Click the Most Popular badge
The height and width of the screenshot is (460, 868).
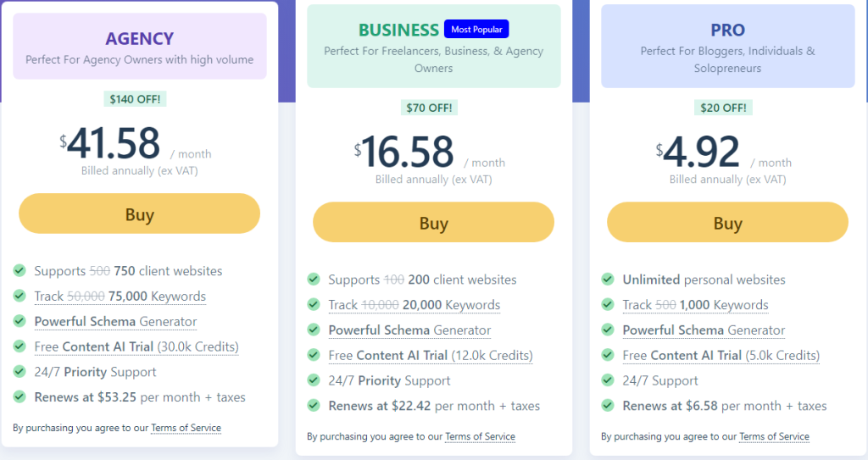[x=476, y=30]
